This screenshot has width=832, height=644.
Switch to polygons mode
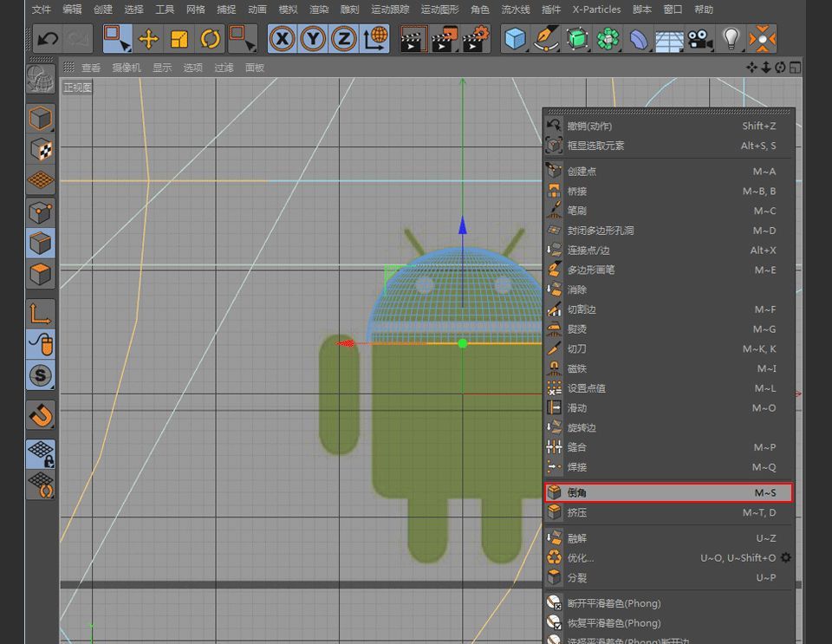pyautogui.click(x=41, y=274)
